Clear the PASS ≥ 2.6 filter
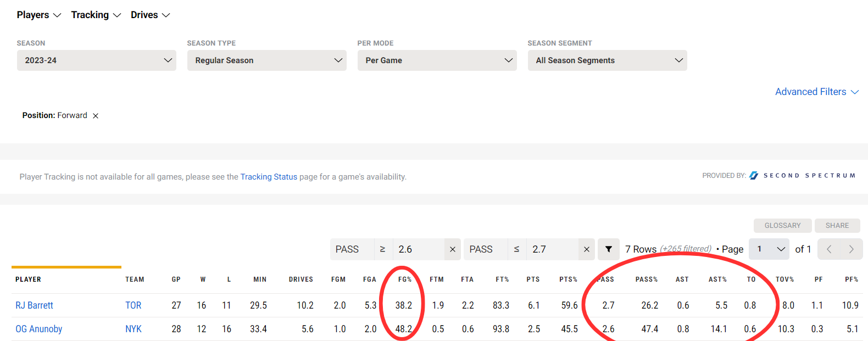 click(452, 249)
